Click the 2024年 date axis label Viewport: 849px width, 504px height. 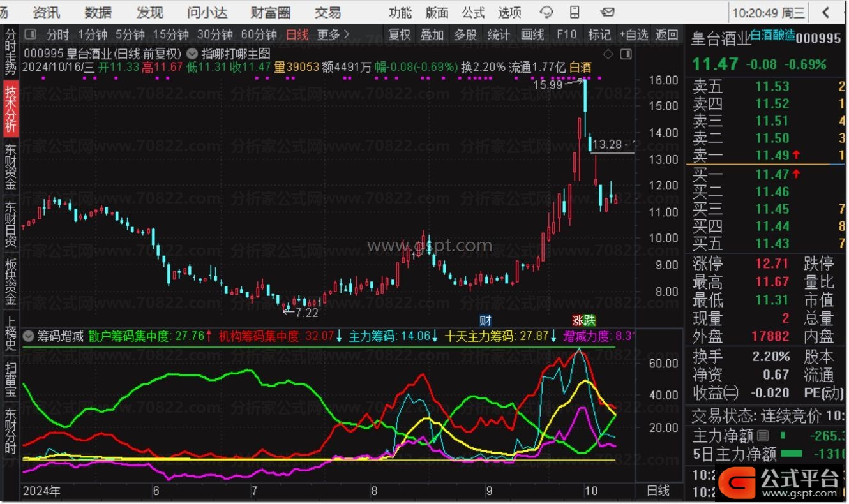41,491
